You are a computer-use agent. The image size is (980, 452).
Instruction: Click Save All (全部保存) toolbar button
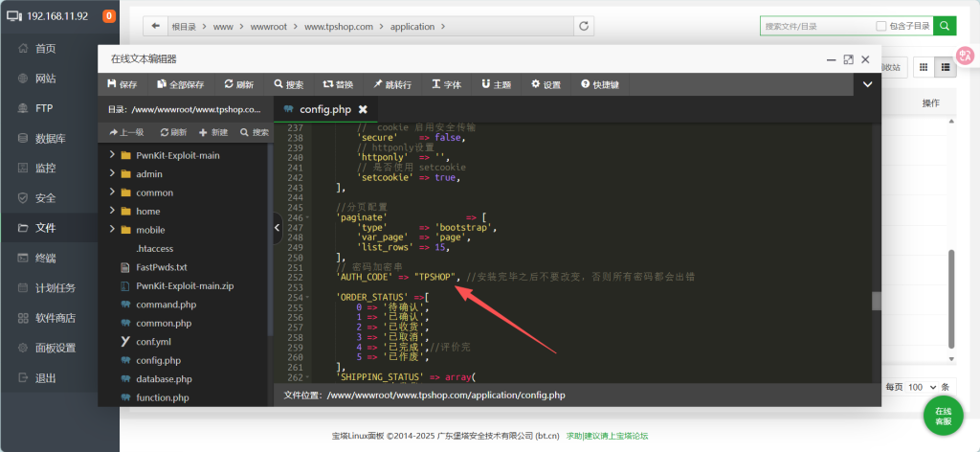click(x=181, y=84)
